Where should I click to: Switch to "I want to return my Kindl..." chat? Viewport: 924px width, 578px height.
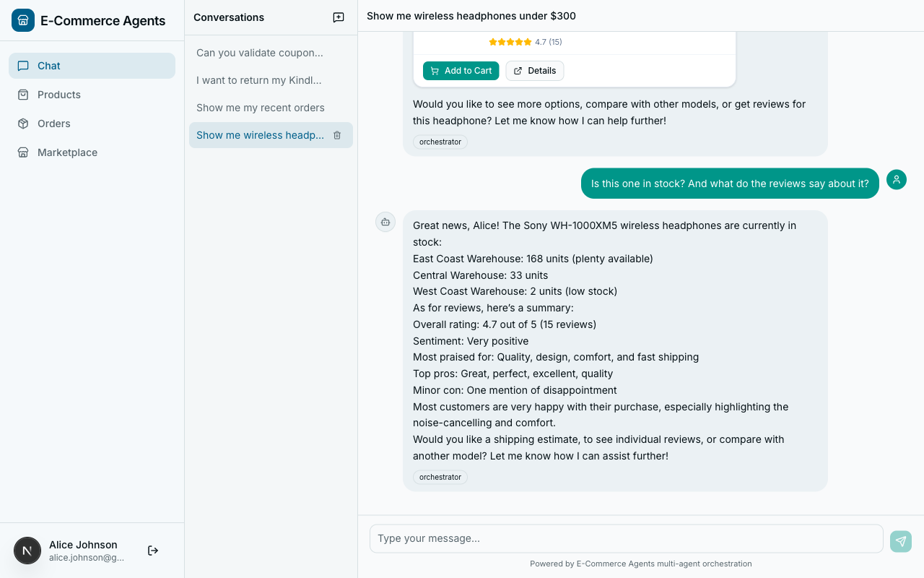pos(258,80)
